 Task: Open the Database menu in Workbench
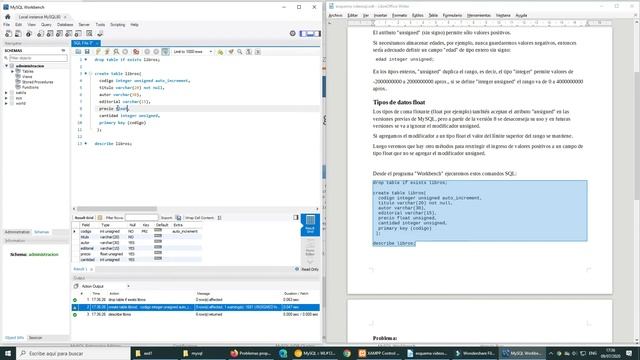pos(65,25)
